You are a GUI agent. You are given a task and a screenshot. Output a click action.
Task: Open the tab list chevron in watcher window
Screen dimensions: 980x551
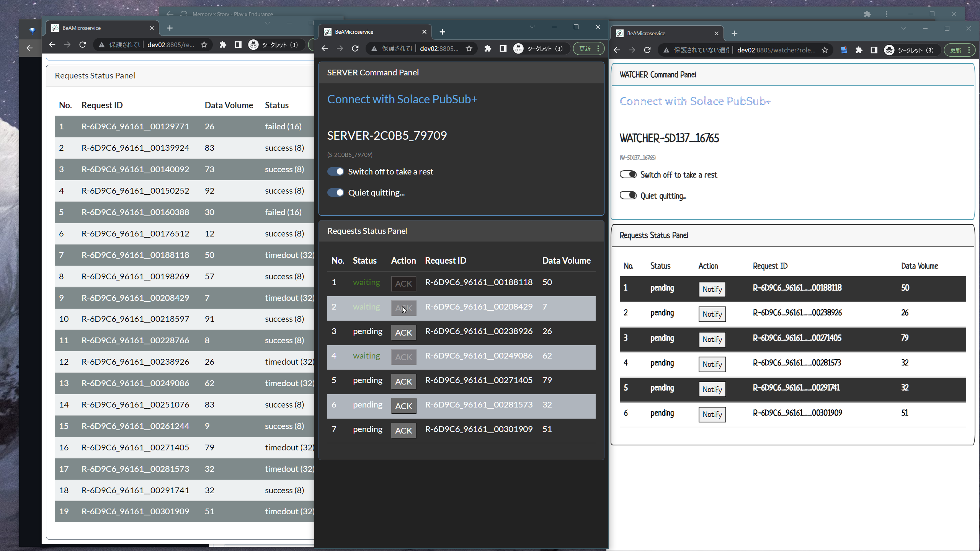click(x=903, y=28)
